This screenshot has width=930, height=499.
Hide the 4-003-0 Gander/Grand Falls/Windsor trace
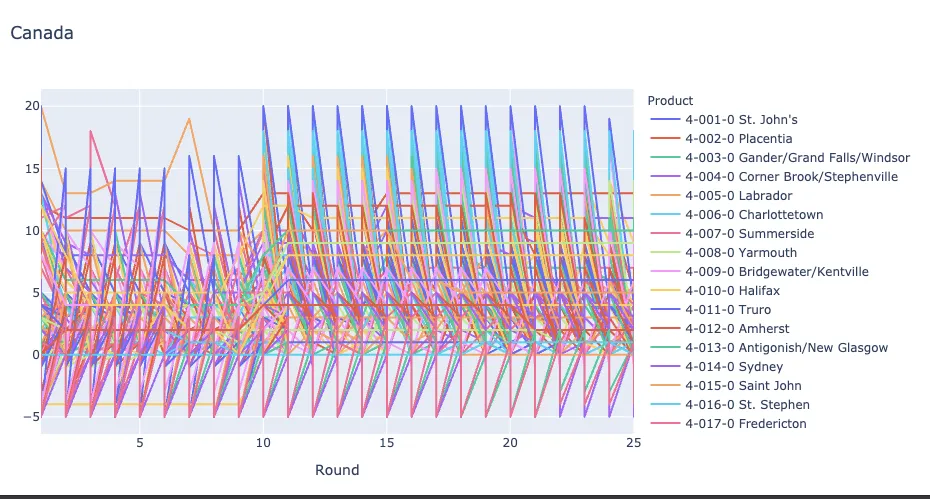780,158
